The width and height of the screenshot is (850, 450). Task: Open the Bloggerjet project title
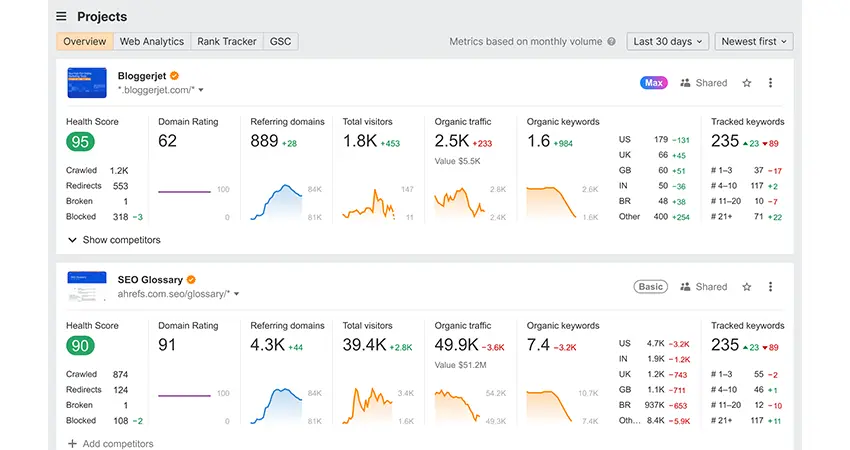coord(142,76)
